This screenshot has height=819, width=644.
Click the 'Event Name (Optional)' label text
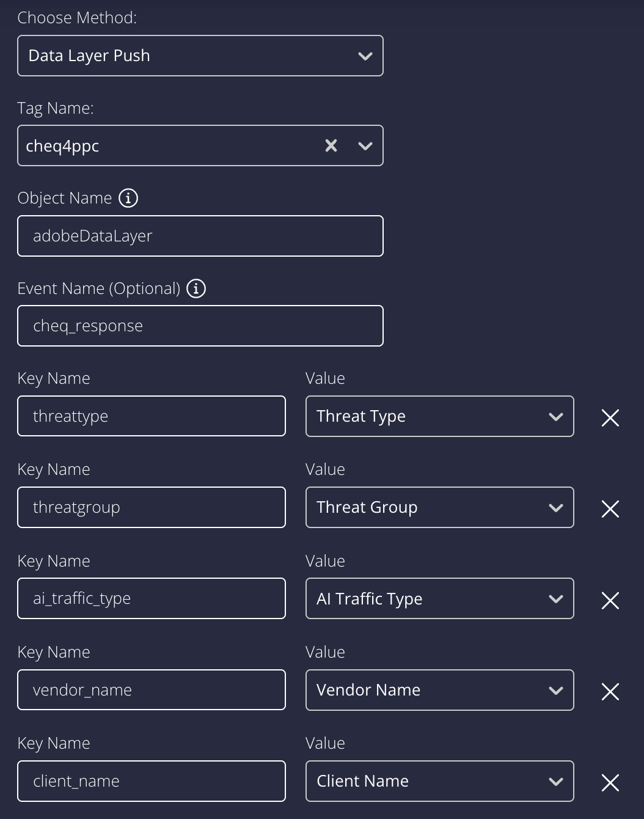click(99, 288)
